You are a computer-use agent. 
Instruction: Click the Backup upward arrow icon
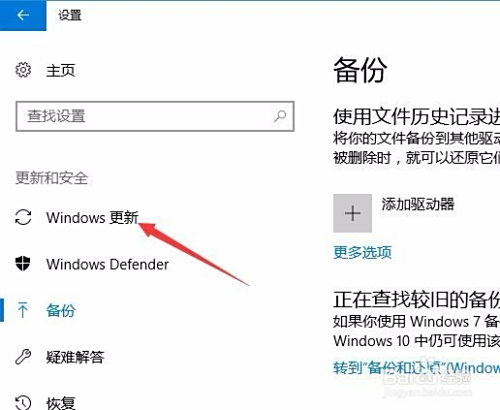[23, 310]
